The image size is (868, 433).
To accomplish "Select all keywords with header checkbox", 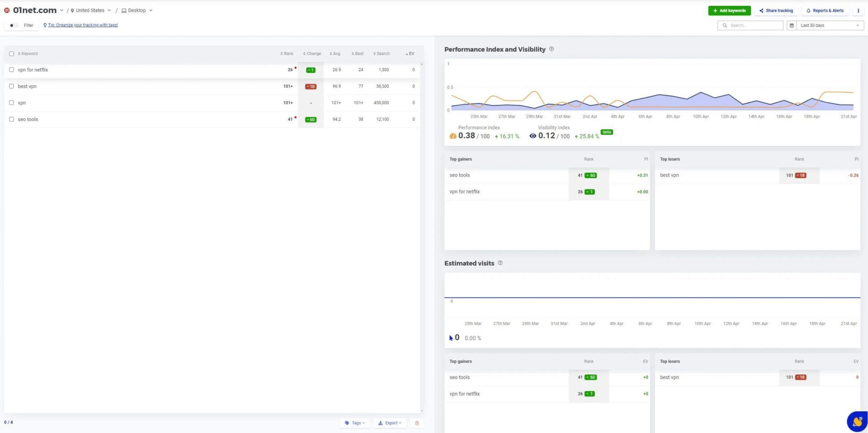I will [x=12, y=54].
